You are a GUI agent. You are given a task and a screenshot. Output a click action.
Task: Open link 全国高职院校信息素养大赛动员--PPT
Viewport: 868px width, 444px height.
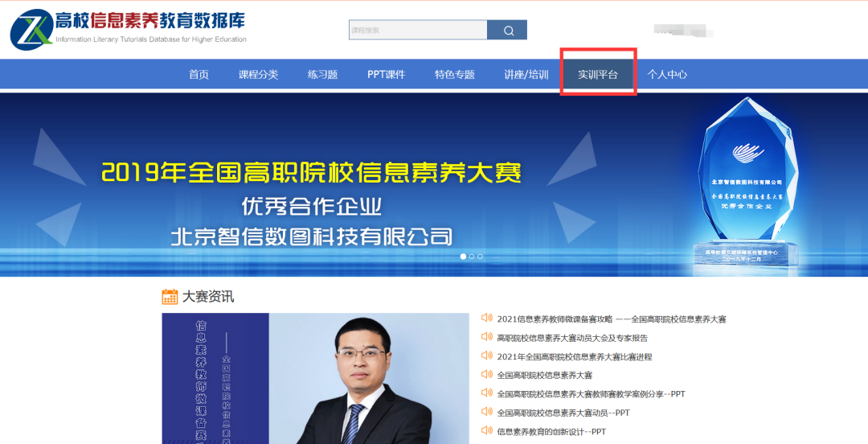(x=563, y=413)
